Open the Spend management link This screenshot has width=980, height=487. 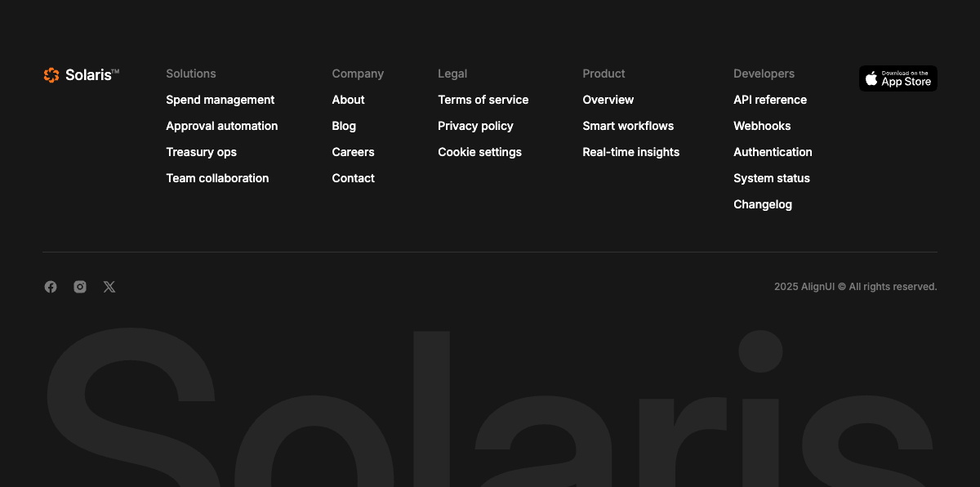tap(220, 100)
